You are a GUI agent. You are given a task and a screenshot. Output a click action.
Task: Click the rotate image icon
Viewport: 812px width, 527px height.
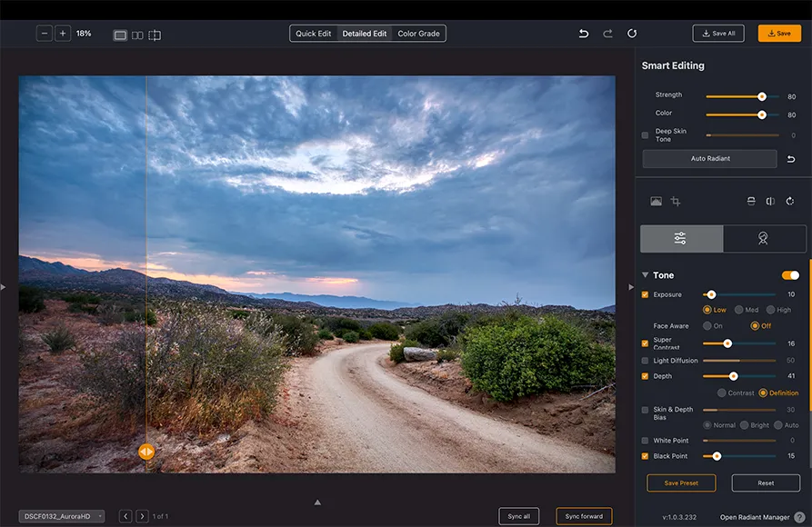click(x=790, y=201)
